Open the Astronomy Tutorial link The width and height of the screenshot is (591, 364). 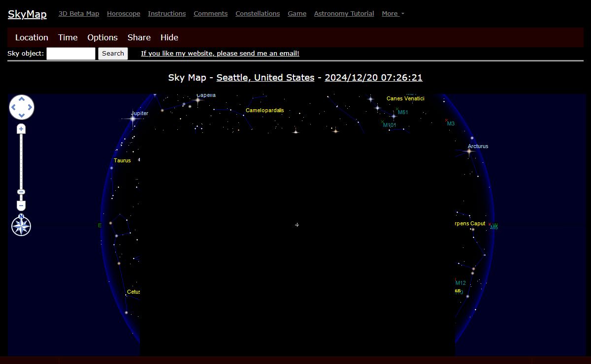tap(344, 14)
